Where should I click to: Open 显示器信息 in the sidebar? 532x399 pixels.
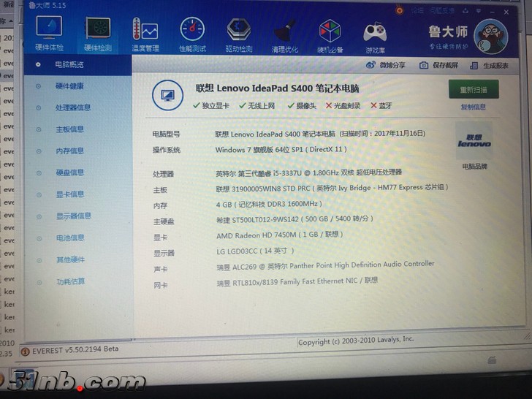point(73,216)
